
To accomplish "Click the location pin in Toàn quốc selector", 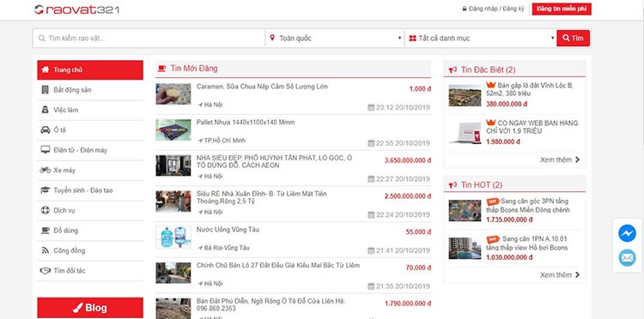I will point(272,38).
